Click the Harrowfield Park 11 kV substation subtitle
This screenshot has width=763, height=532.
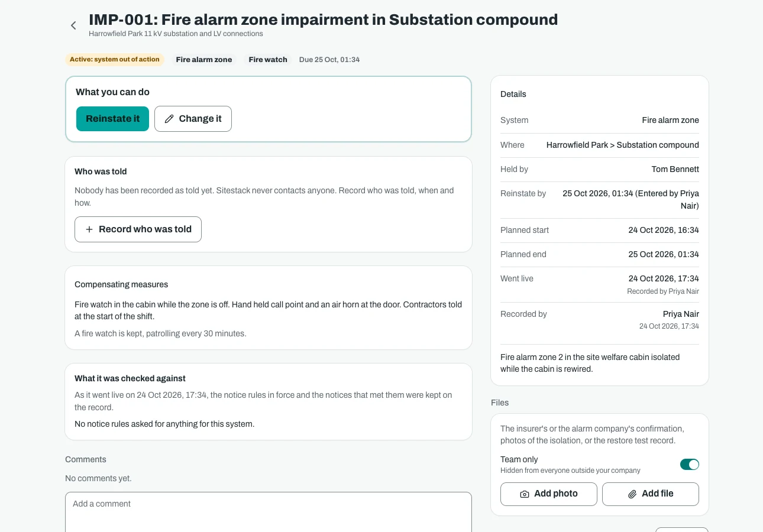(x=176, y=34)
